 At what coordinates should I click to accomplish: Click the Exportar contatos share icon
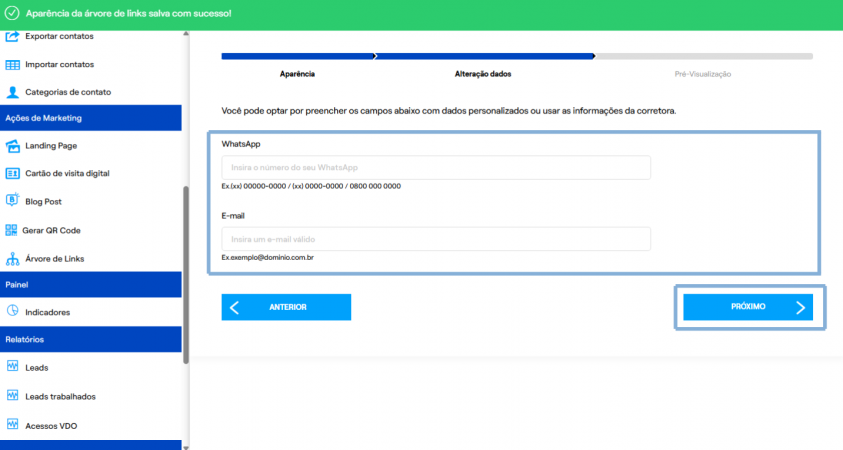tap(12, 36)
